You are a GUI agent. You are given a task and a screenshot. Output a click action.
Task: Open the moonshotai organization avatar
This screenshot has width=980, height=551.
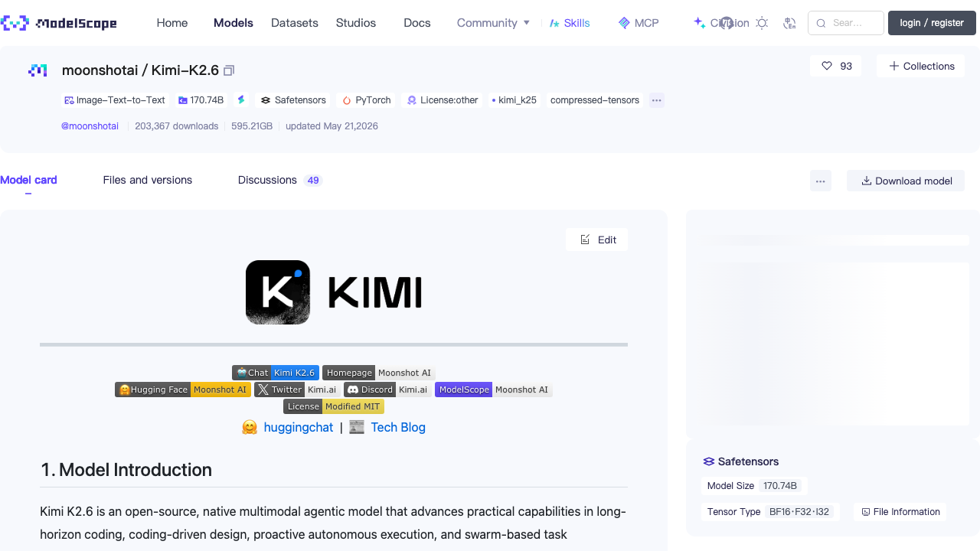pyautogui.click(x=38, y=70)
